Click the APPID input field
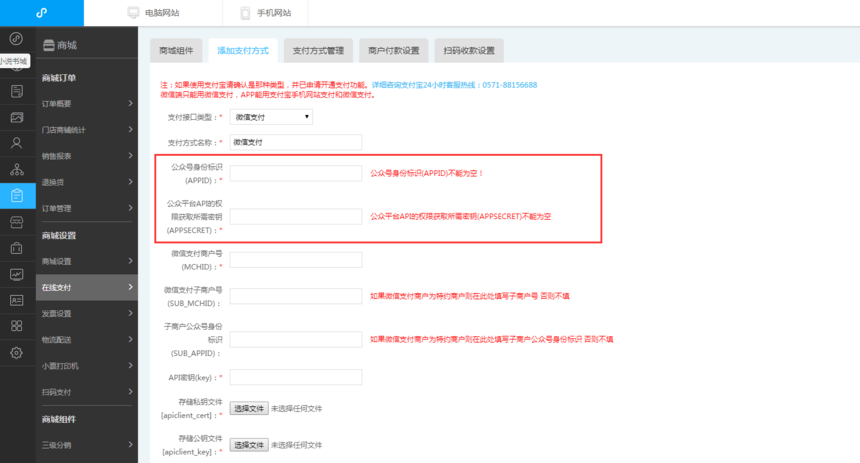The width and height of the screenshot is (860, 463). pyautogui.click(x=295, y=173)
